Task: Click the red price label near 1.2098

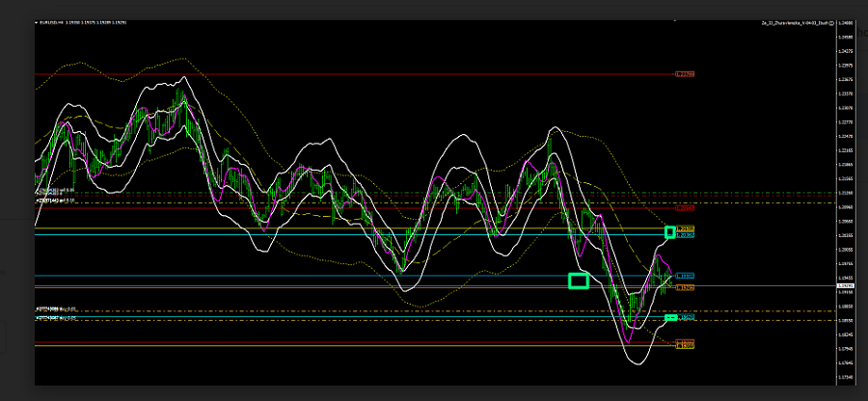Action: tap(685, 207)
